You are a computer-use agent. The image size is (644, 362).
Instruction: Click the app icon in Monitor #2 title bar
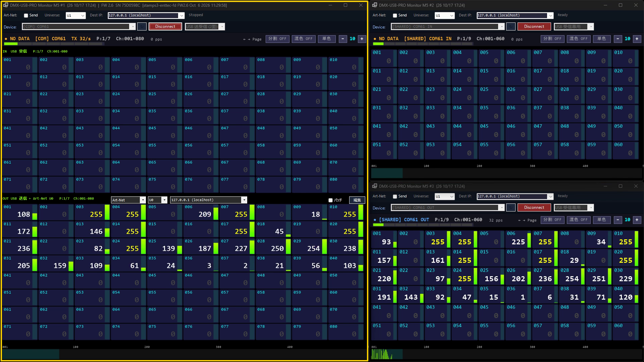[374, 5]
